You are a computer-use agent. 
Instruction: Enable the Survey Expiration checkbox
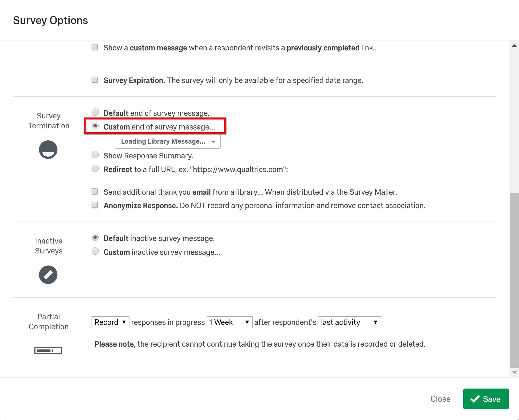click(x=95, y=80)
